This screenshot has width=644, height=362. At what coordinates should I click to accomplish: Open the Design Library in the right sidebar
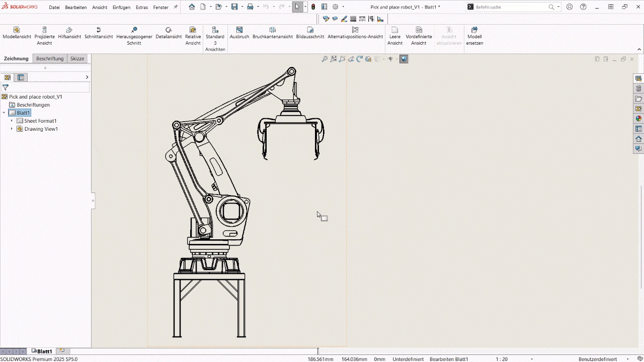tap(638, 88)
